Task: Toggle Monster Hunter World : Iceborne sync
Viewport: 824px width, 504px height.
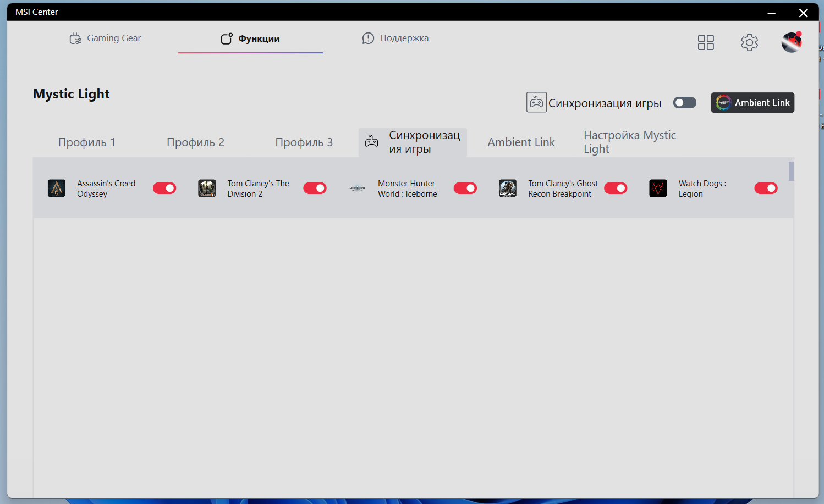Action: pos(465,189)
